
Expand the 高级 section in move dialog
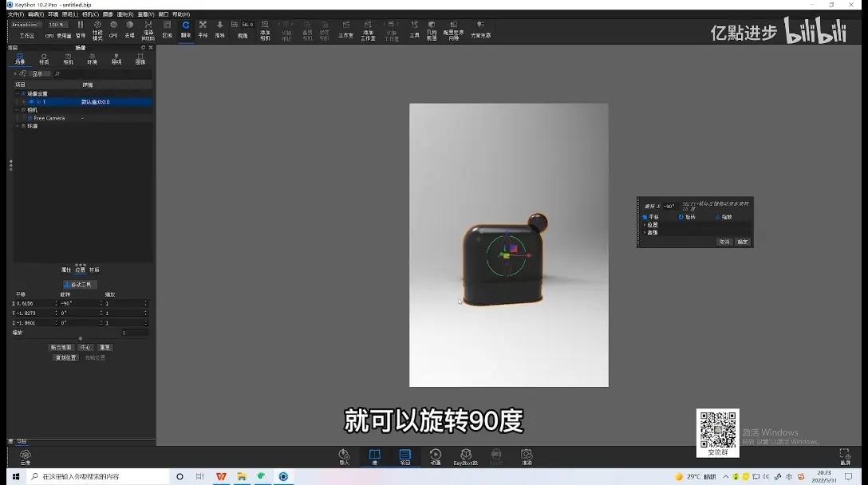coord(650,233)
